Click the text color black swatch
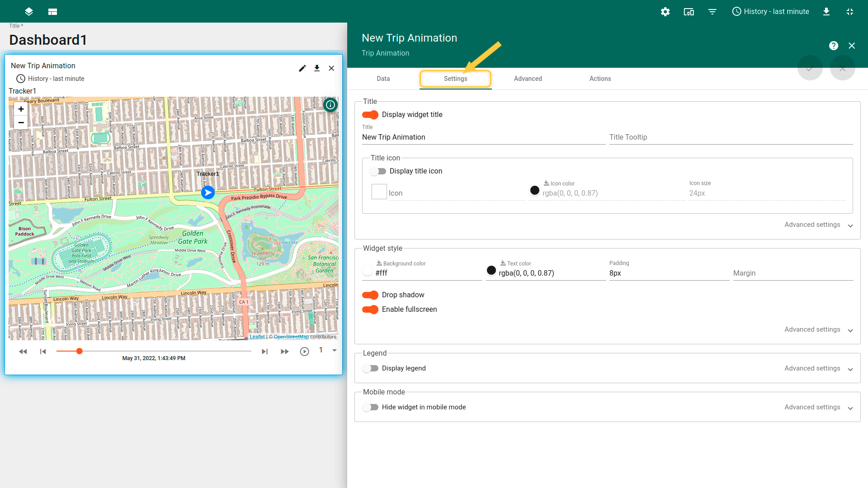Screen dimensions: 868x488 pos(491,271)
